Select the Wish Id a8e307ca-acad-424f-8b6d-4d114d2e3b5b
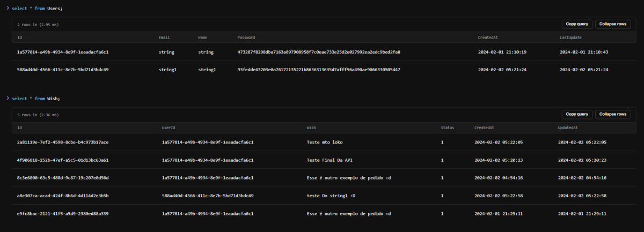Image resolution: width=644 pixels, height=232 pixels. (63, 196)
